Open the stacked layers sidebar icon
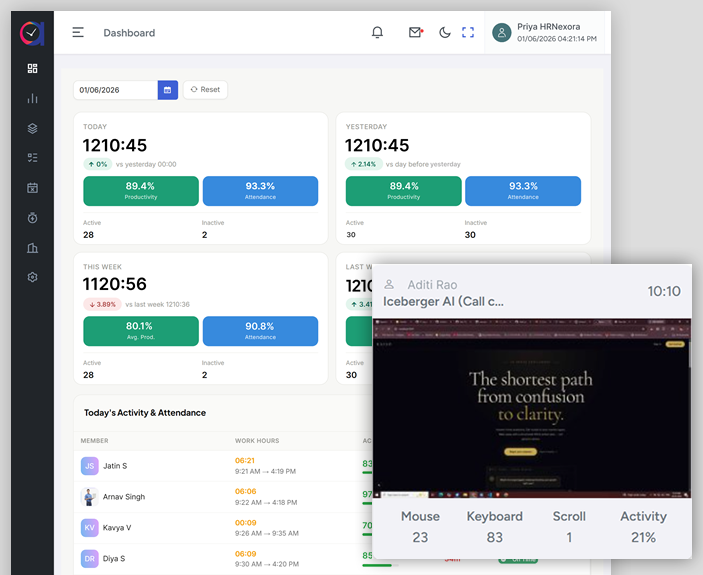This screenshot has width=703, height=575. (32, 128)
